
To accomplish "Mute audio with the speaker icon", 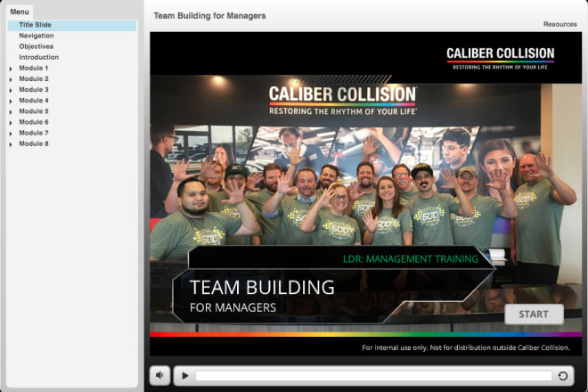I will [160, 375].
